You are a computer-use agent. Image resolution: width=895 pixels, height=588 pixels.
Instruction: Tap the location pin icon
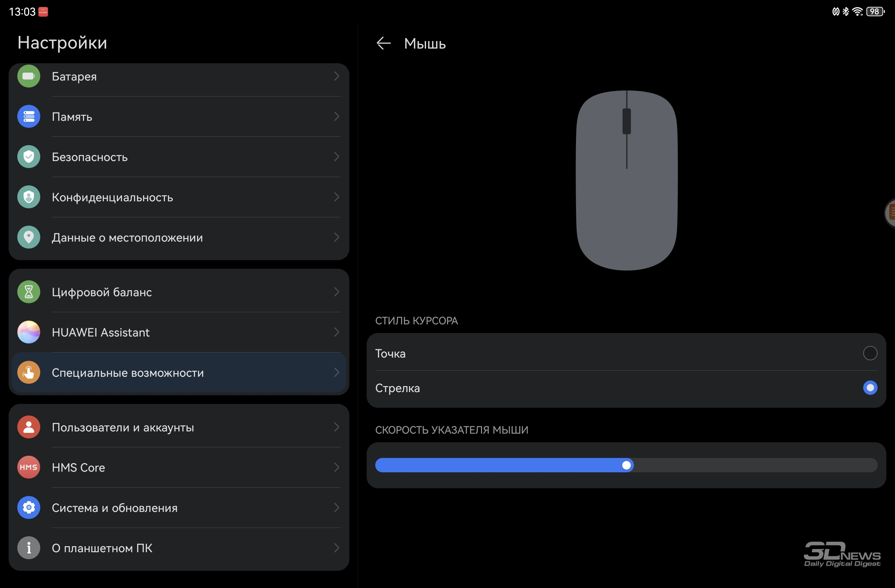pyautogui.click(x=28, y=237)
